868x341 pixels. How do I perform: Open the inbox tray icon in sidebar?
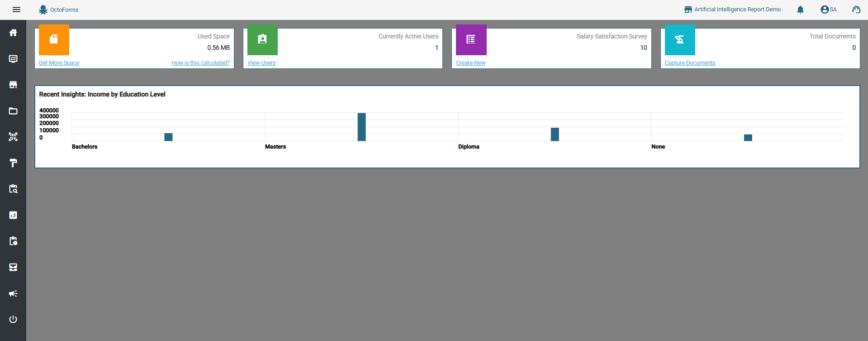click(13, 267)
